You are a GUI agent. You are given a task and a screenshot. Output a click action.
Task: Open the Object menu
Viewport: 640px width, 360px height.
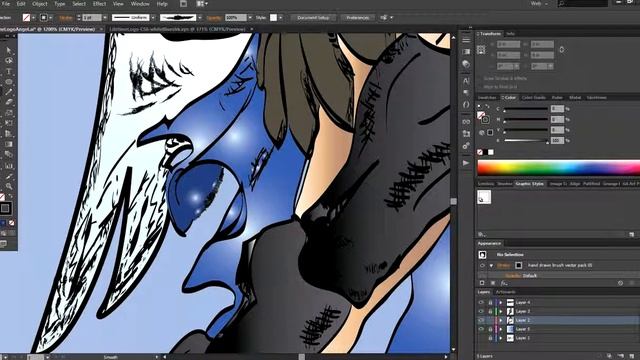(x=40, y=4)
